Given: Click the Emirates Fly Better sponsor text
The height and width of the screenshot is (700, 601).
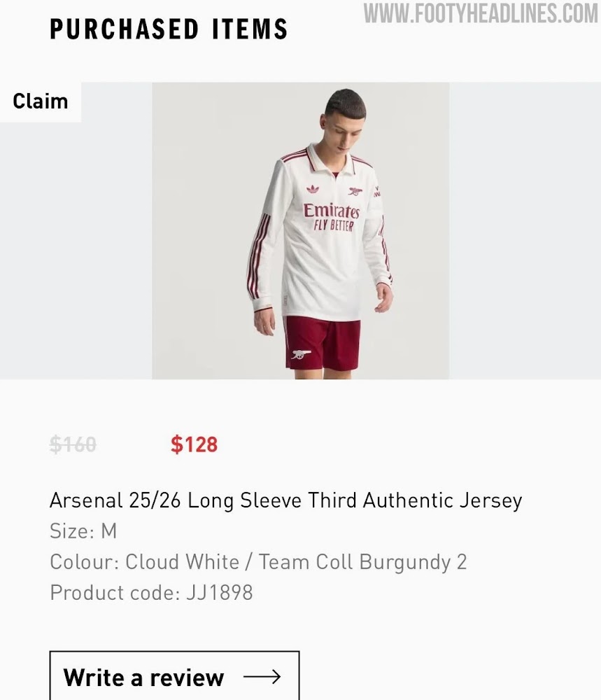Looking at the screenshot, I should 331,218.
